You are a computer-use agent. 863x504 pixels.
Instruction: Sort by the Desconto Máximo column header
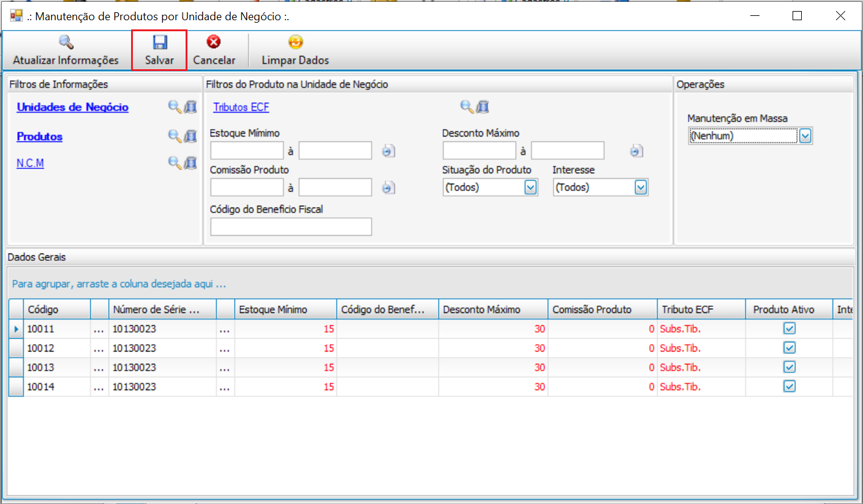click(494, 309)
